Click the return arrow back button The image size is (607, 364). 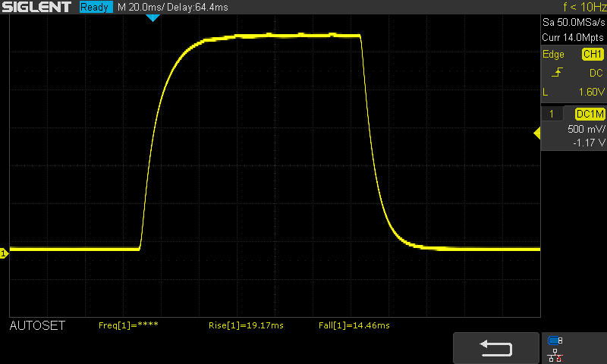[495, 348]
